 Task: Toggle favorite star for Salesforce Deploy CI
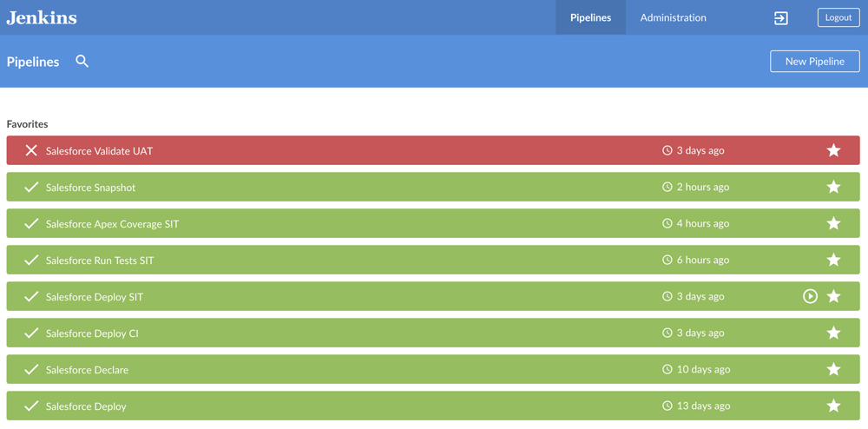pos(833,333)
